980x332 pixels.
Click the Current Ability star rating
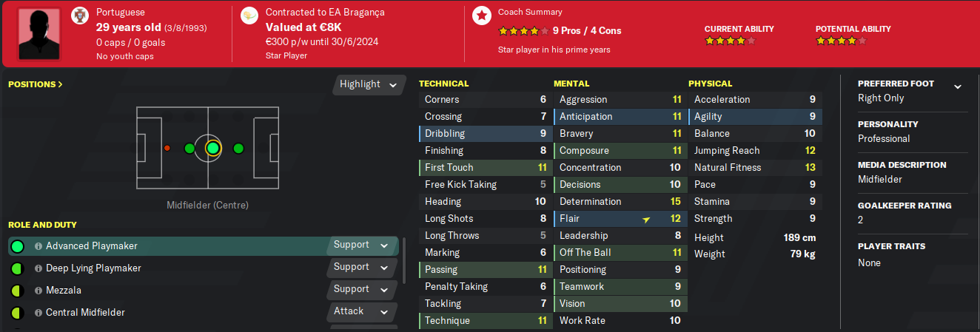pos(730,41)
